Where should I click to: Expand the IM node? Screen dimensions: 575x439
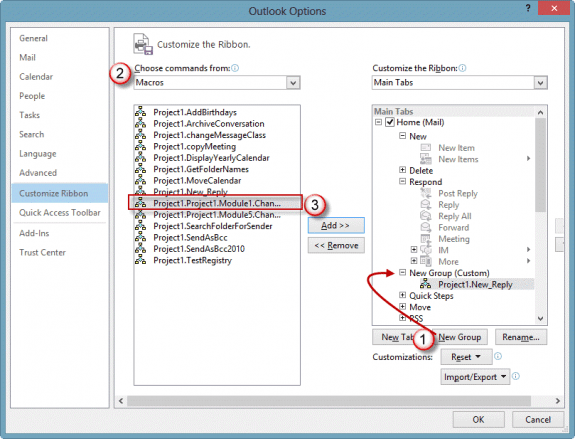[414, 250]
